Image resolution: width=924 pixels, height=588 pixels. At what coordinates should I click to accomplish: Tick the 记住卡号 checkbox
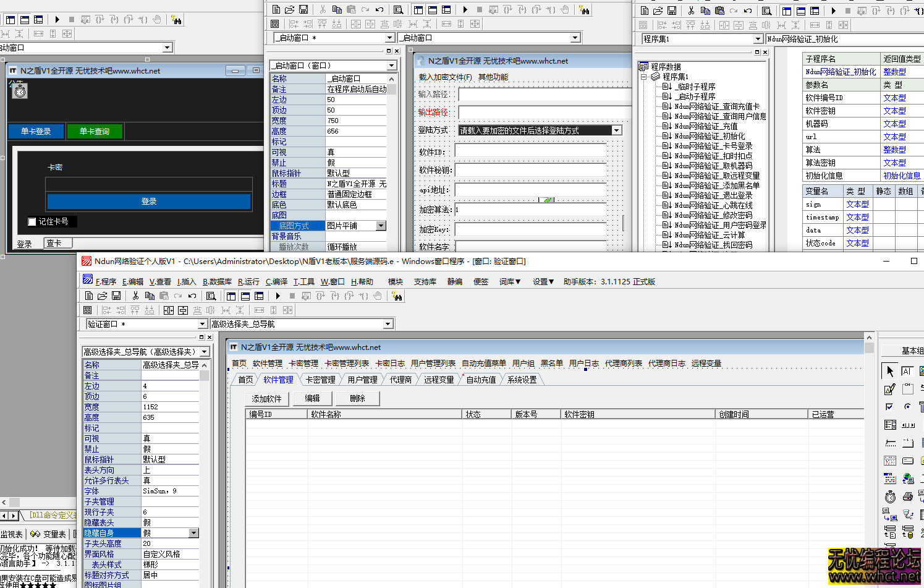(32, 221)
